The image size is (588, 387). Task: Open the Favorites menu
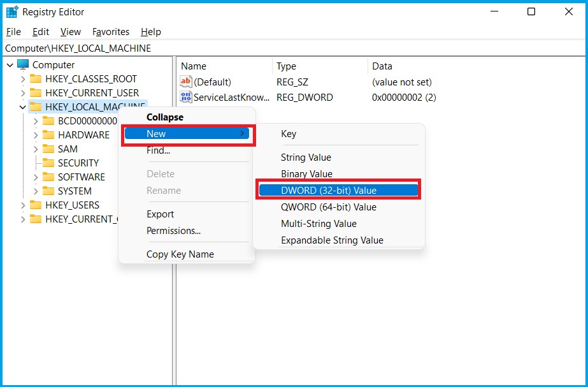coord(111,32)
